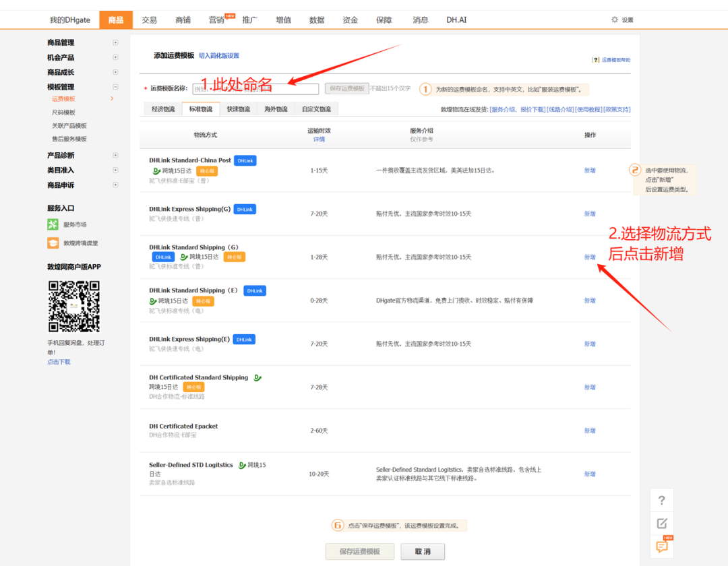Image resolution: width=728 pixels, height=566 pixels.
Task: Open the chat icon with NEW badge
Action: 661,546
